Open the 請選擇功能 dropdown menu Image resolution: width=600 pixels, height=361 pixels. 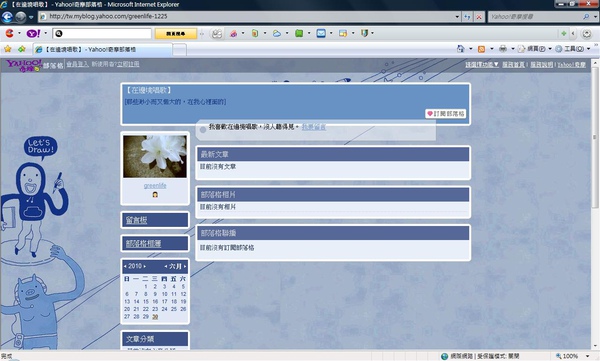tap(482, 64)
